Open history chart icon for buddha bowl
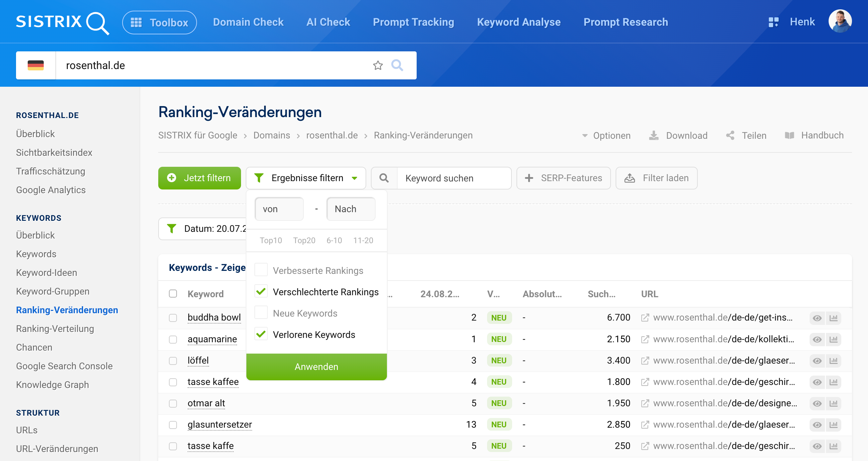Image resolution: width=868 pixels, height=461 pixels. click(x=833, y=318)
